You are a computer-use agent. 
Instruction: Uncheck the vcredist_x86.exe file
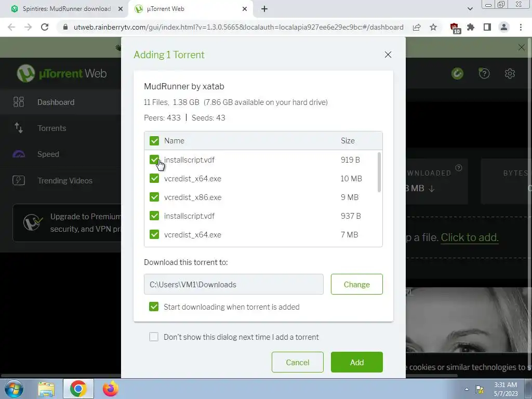click(154, 197)
